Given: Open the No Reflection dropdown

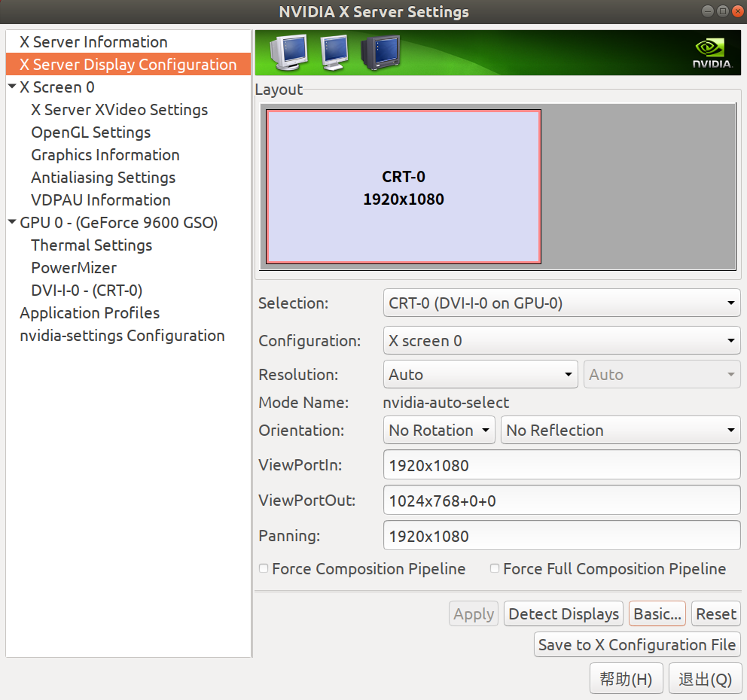Looking at the screenshot, I should [620, 430].
